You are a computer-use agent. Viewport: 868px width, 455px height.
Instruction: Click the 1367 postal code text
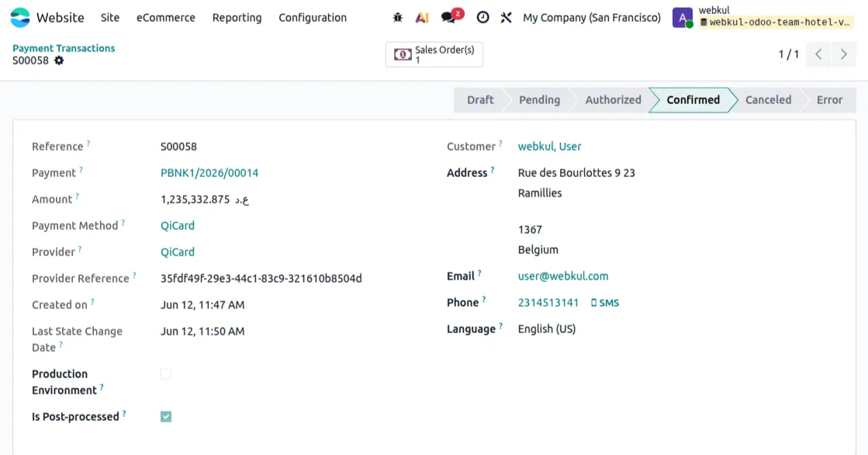coord(530,229)
